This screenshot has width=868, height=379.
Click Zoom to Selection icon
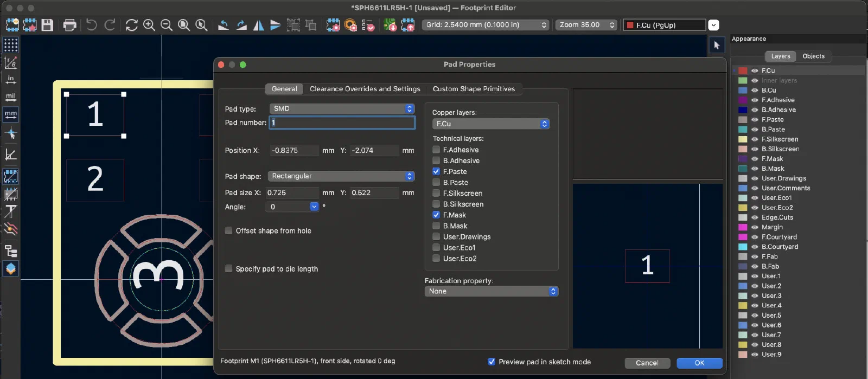(x=201, y=25)
